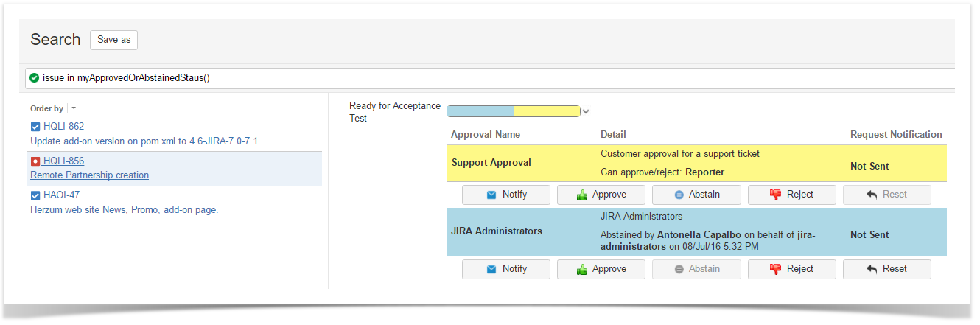Click the JQL search query field
The height and width of the screenshot is (325, 980).
coord(516,77)
